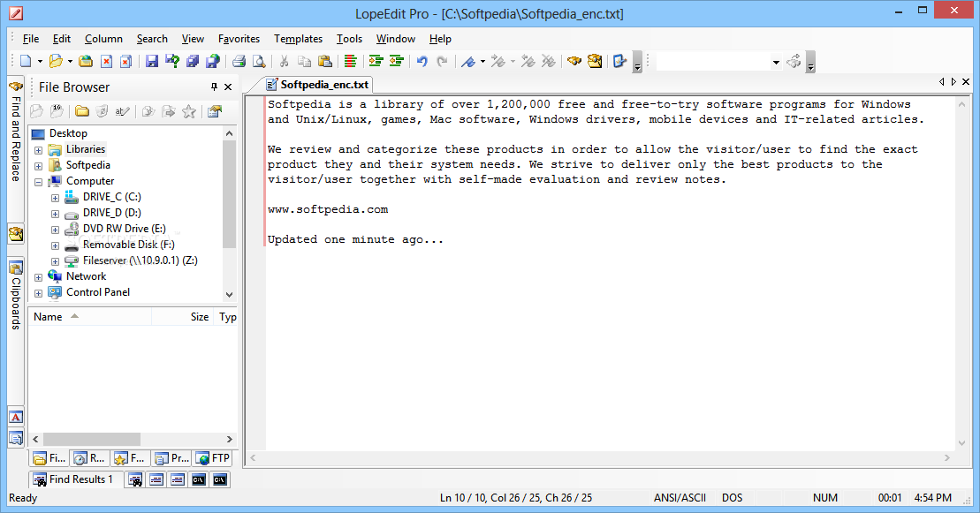Image resolution: width=980 pixels, height=513 pixels.
Task: Sort file list by Name column header
Action: click(x=89, y=317)
